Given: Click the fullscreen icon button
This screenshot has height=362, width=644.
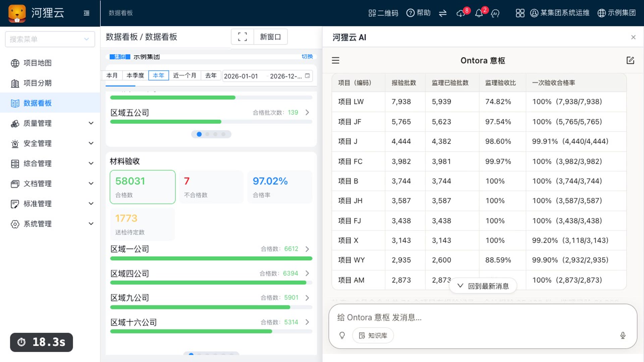Looking at the screenshot, I should pos(242,37).
